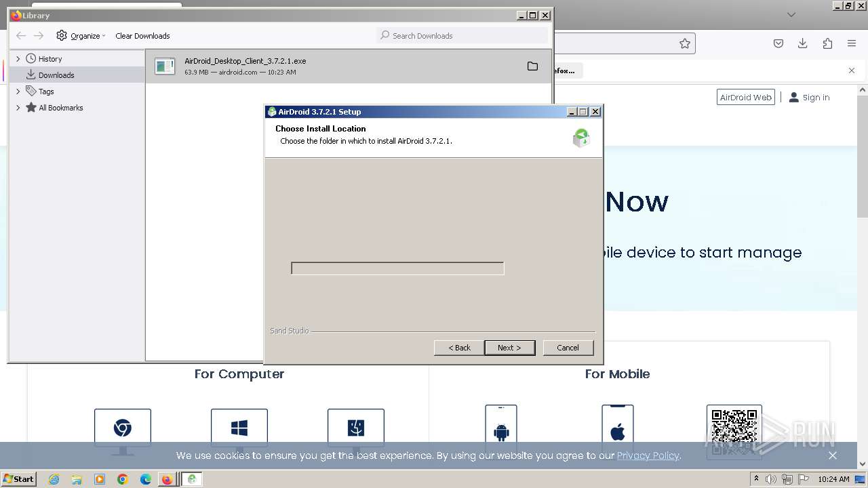Open the list all tabs dropdown
Viewport: 868px width, 488px height.
(791, 14)
